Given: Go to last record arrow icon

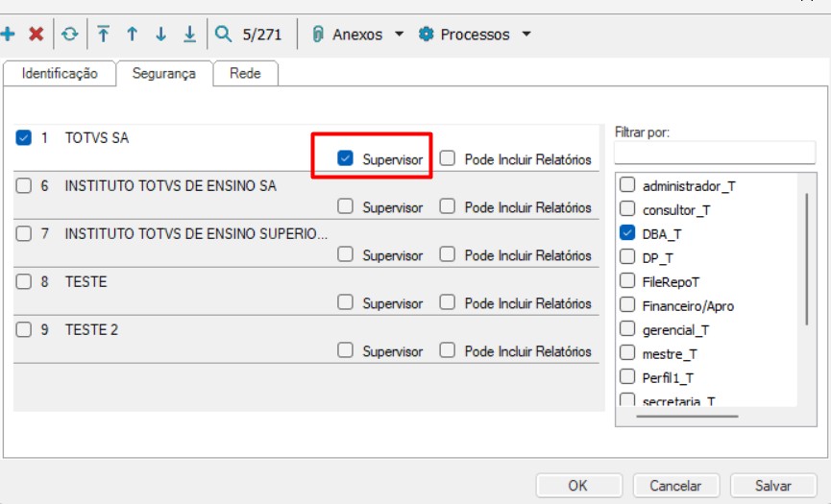Looking at the screenshot, I should click(189, 35).
